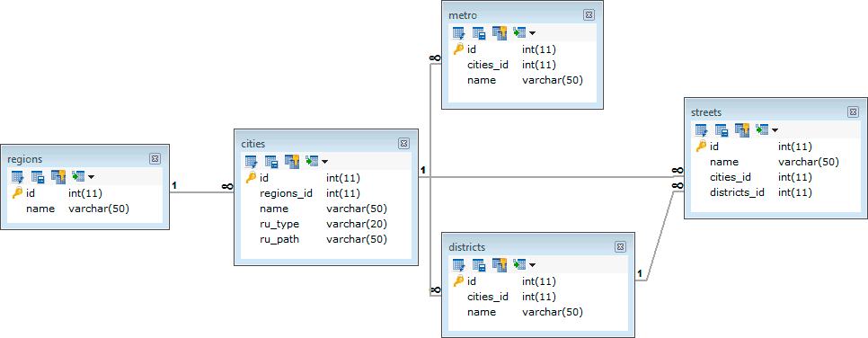Image resolution: width=868 pixels, height=338 pixels.
Task: Click the table-with-key icon in cities table
Action: point(292,161)
